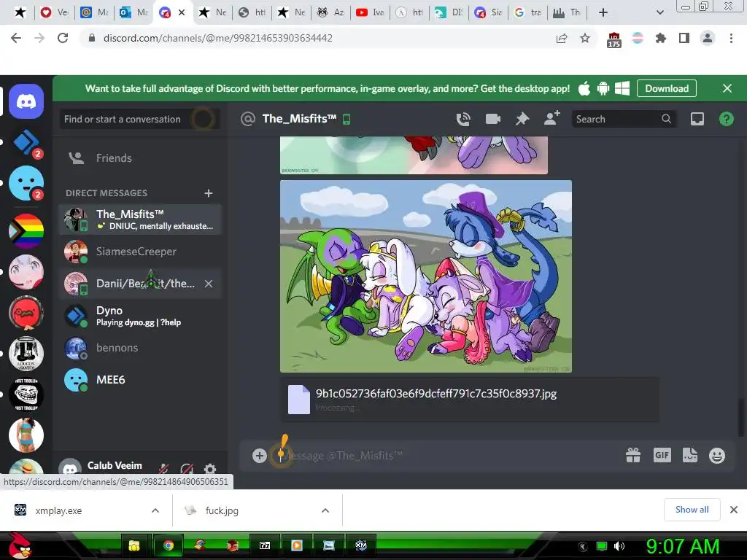Image resolution: width=747 pixels, height=560 pixels.
Task: Close the downloads bar
Action: [x=734, y=510]
